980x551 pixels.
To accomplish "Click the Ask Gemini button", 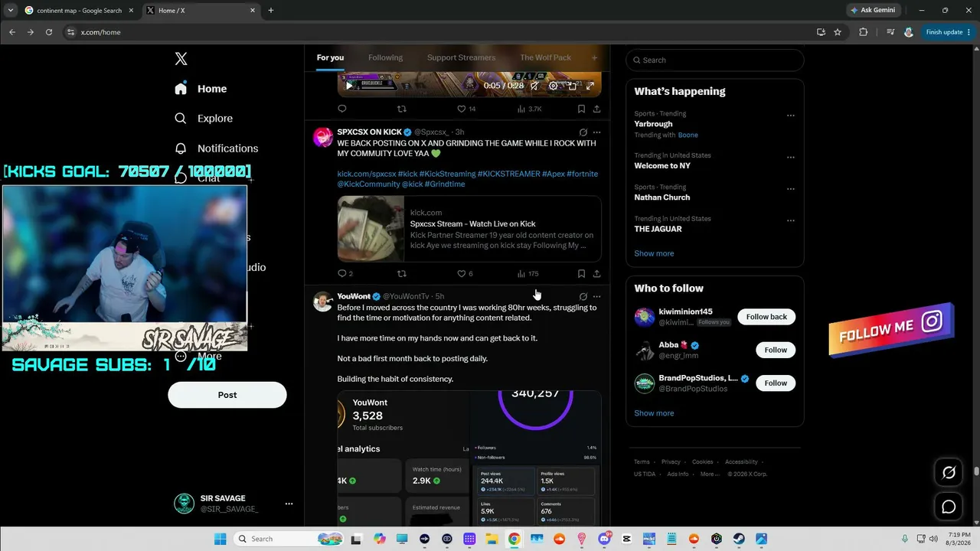I will tap(872, 11).
